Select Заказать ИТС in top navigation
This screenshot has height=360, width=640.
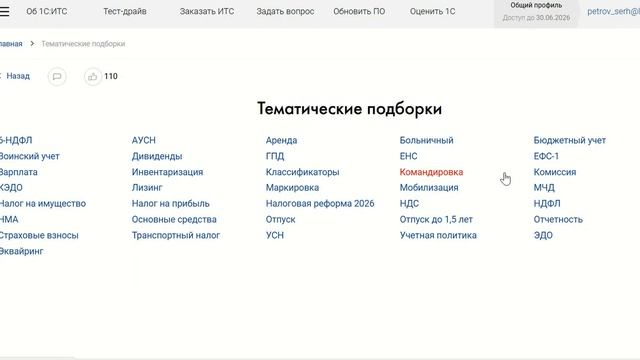click(207, 11)
